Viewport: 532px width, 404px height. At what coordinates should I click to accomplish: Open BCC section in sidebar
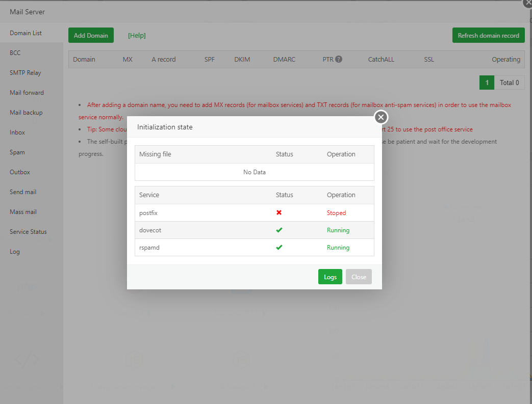32,53
